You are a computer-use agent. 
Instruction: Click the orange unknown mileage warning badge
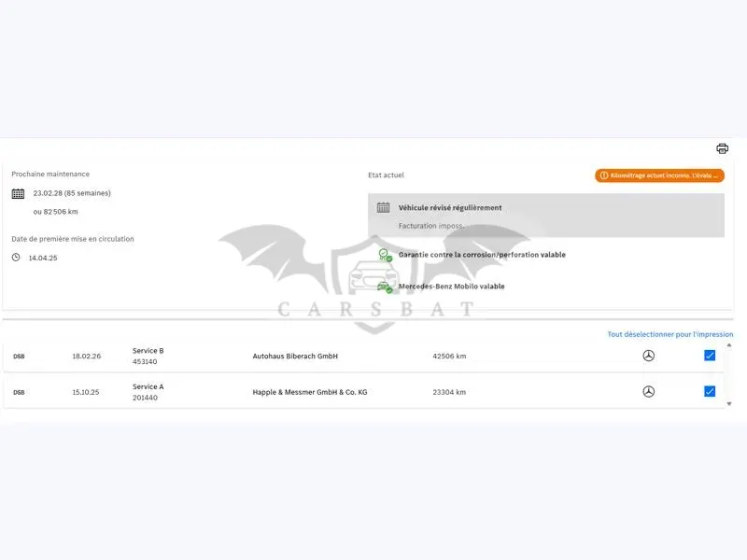click(x=659, y=175)
